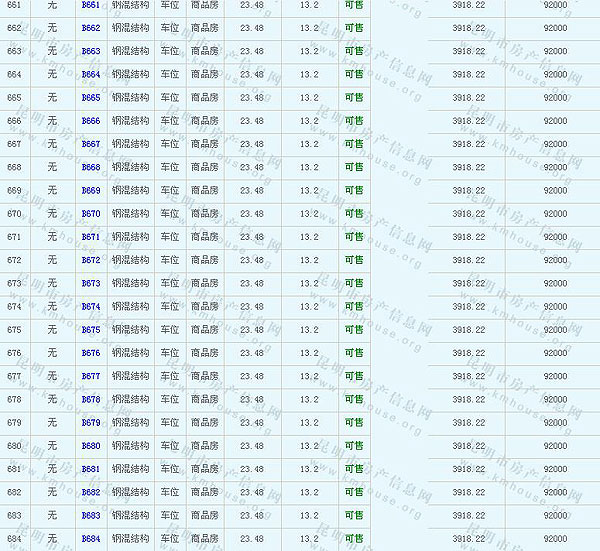Screen dimensions: 600x551
Task: Select the B683 parking link
Action: 90,516
